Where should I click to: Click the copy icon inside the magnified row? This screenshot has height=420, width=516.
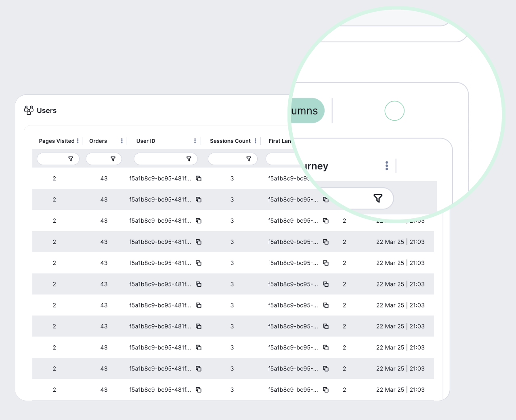tap(326, 199)
